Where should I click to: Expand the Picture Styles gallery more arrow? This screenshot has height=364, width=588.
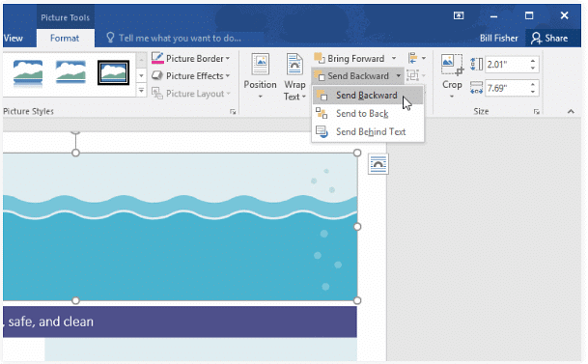141,91
